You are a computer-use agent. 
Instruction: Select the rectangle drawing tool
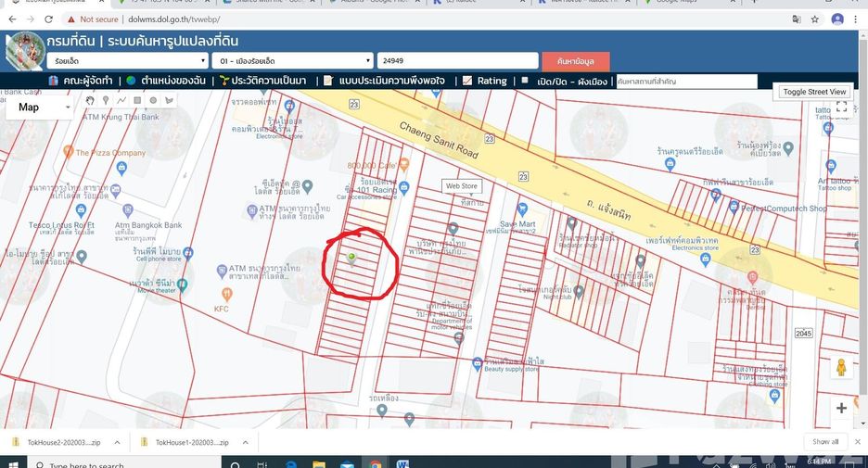click(137, 100)
